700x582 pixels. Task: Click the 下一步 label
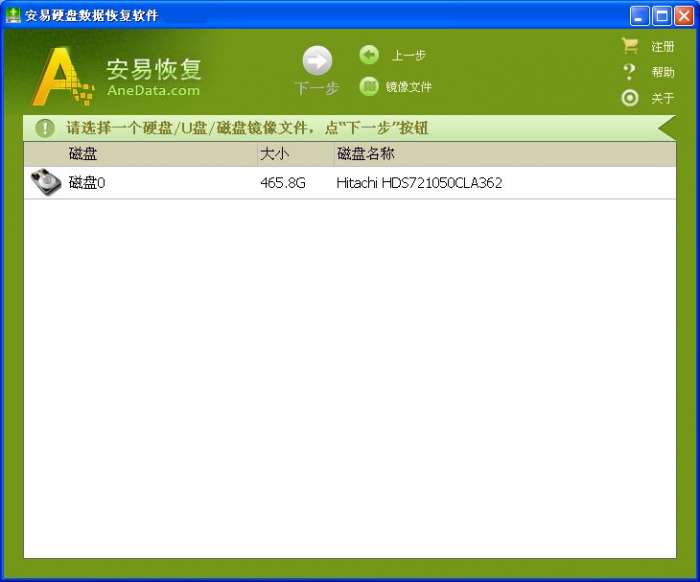[317, 88]
